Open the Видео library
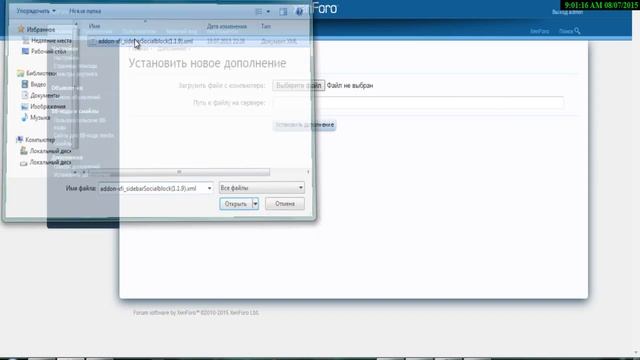640x360 pixels. [x=34, y=84]
